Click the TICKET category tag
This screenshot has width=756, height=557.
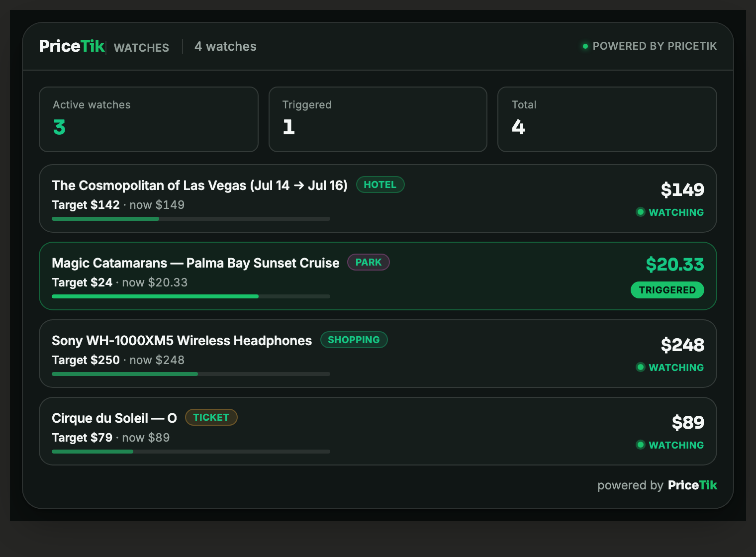pyautogui.click(x=211, y=417)
